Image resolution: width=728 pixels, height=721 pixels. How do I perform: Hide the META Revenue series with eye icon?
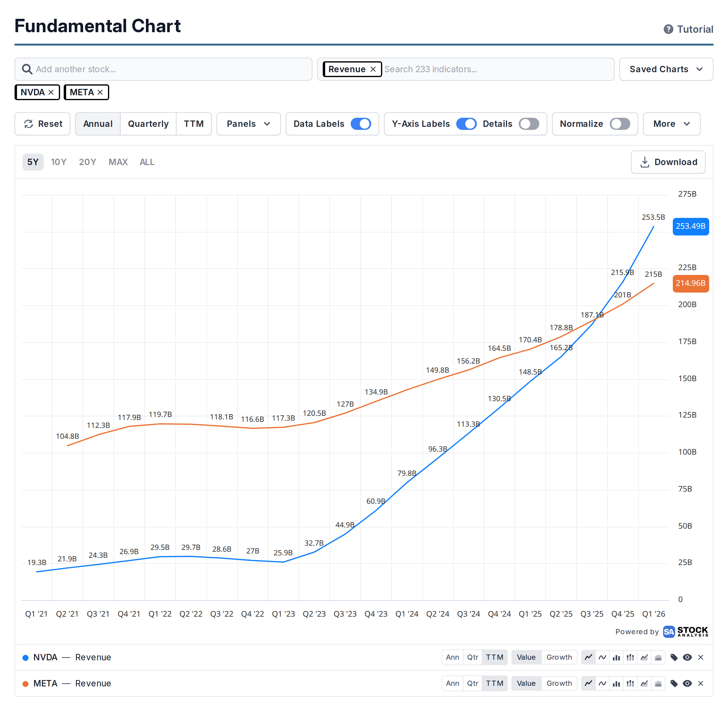click(687, 683)
